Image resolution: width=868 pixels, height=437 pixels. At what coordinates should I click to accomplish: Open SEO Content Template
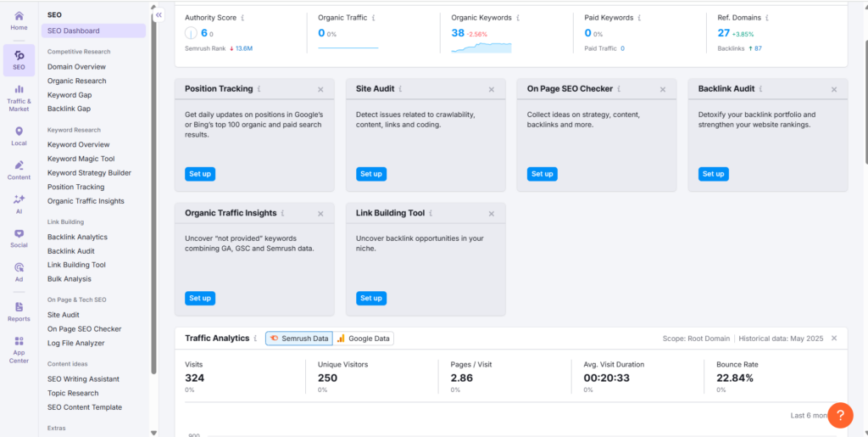(85, 407)
